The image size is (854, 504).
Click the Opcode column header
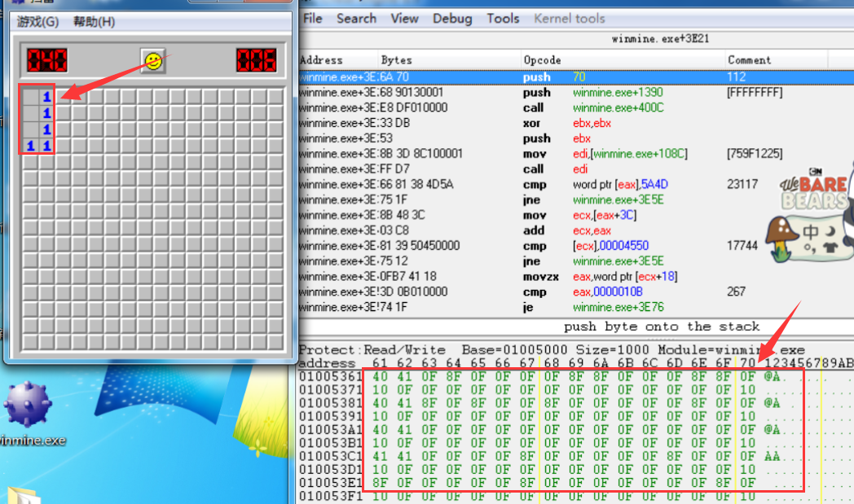click(623, 60)
